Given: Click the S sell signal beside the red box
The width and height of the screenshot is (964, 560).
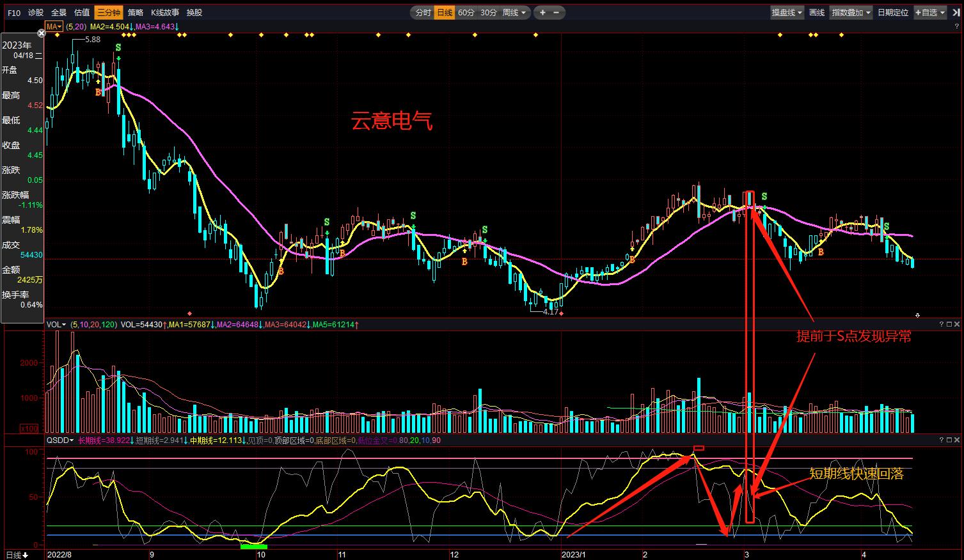Looking at the screenshot, I should coord(764,197).
